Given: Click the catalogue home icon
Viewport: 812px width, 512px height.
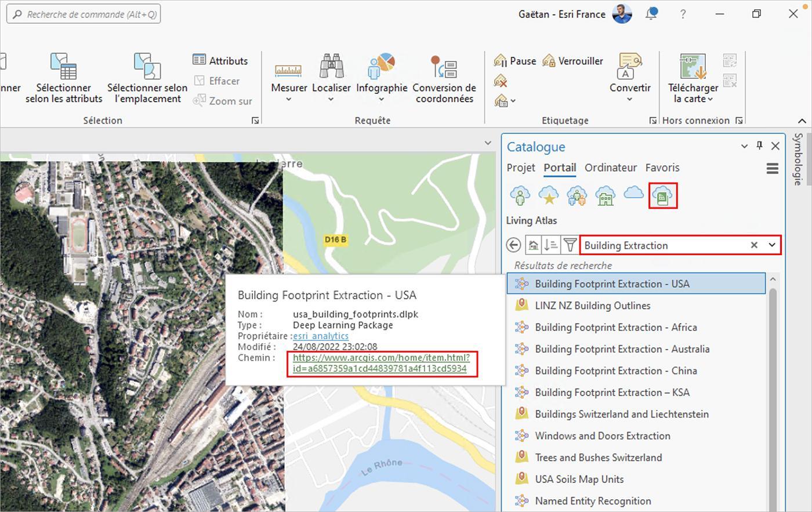Looking at the screenshot, I should tap(533, 245).
